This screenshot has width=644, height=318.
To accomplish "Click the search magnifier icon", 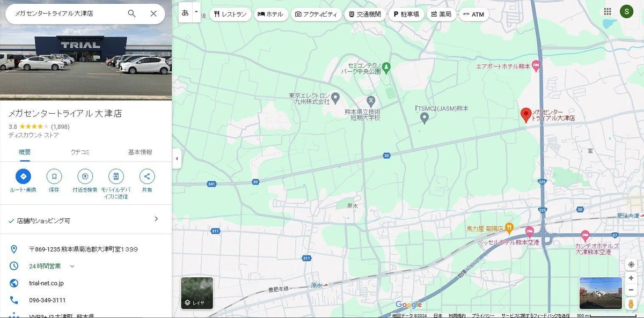I will pos(131,13).
